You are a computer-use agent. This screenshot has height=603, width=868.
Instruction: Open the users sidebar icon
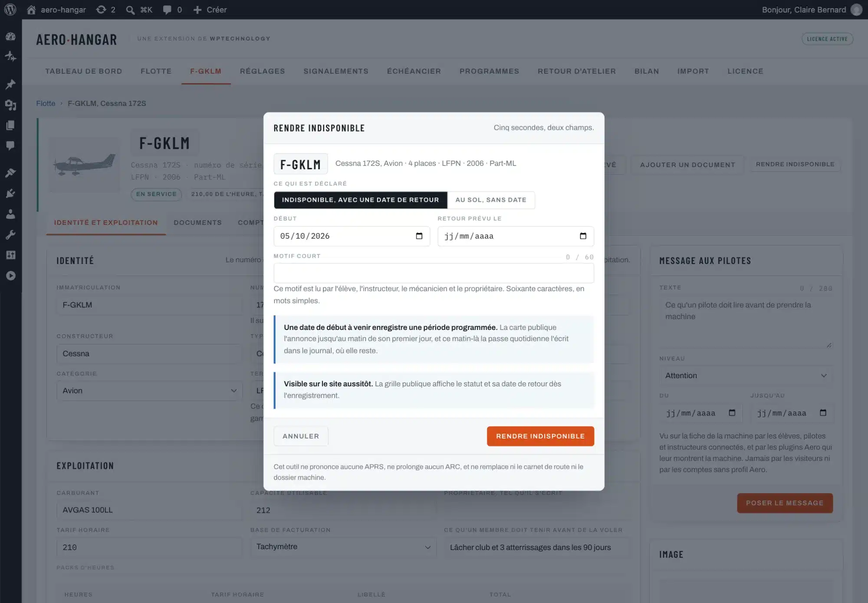coord(10,214)
